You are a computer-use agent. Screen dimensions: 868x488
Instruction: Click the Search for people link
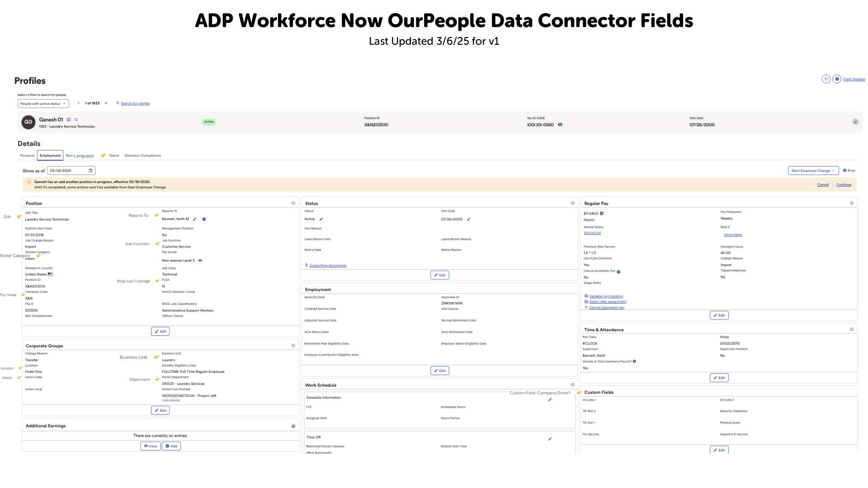pyautogui.click(x=135, y=103)
